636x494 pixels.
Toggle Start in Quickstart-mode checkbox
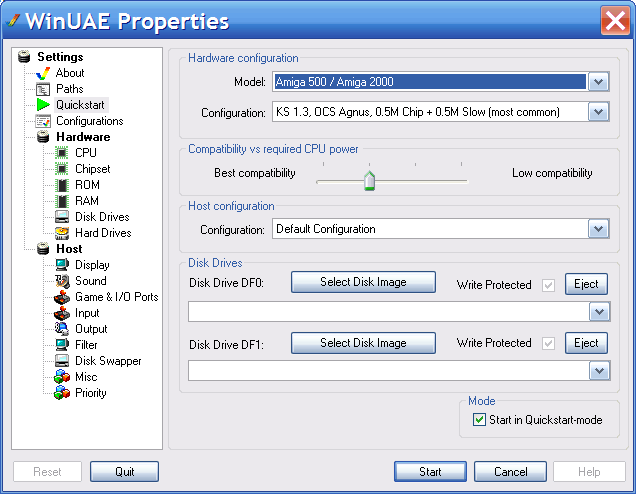(x=479, y=419)
